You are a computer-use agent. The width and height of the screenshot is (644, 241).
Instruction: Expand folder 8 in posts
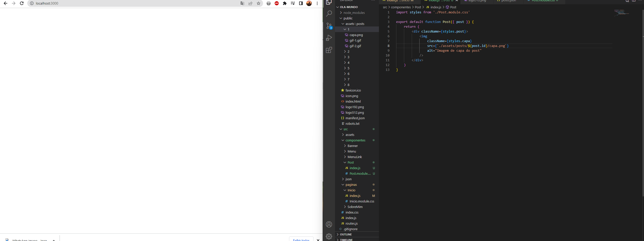point(357,85)
